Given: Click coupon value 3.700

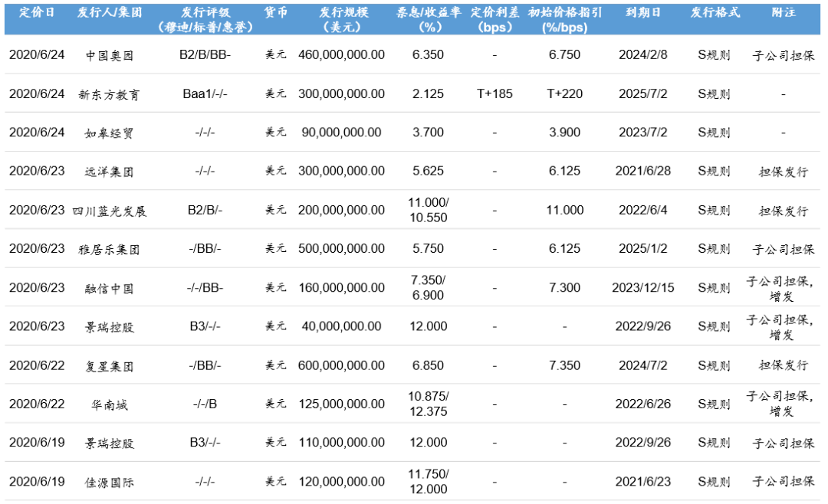Looking at the screenshot, I should click(x=429, y=133).
